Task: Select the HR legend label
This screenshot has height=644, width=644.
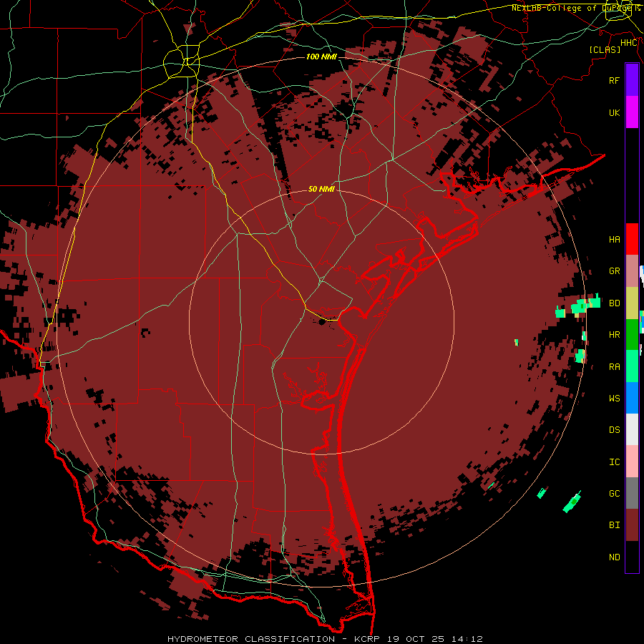Action: (615, 335)
